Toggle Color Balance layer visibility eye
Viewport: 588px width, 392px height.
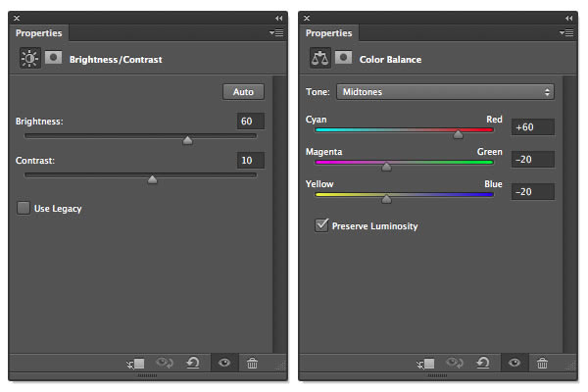click(514, 363)
